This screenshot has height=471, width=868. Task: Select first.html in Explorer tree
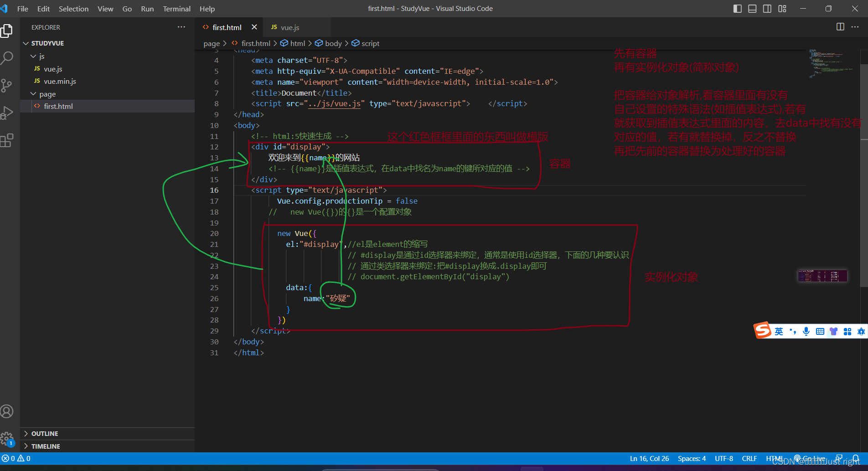[107, 106]
